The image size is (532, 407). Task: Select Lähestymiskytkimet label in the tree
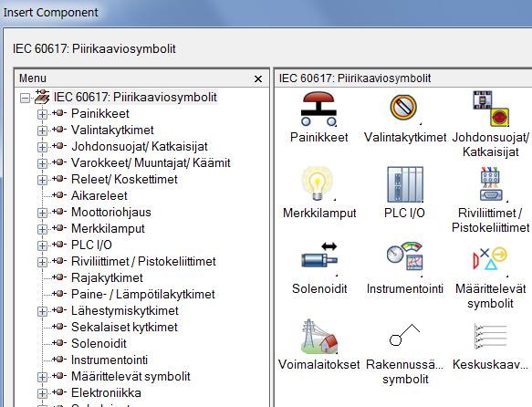coord(124,310)
